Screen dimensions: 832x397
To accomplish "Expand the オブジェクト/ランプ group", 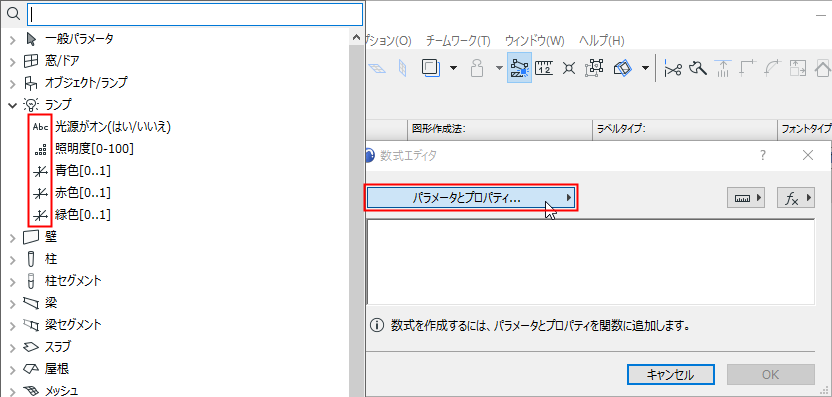I will (13, 83).
